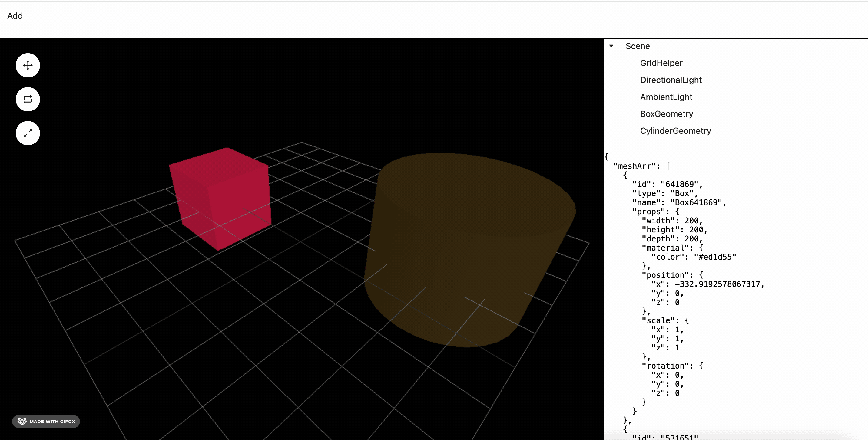The width and height of the screenshot is (868, 440).
Task: Select AmbientLight in the scene tree
Action: [666, 97]
